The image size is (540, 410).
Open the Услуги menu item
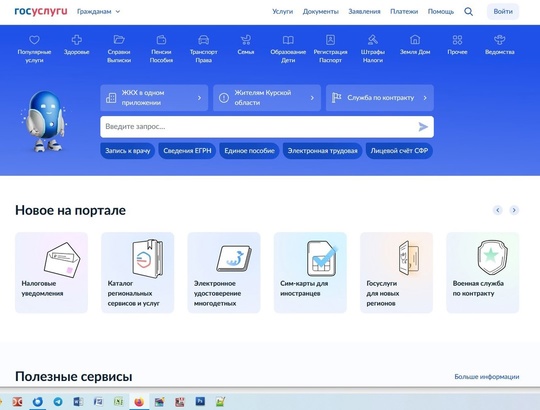282,11
